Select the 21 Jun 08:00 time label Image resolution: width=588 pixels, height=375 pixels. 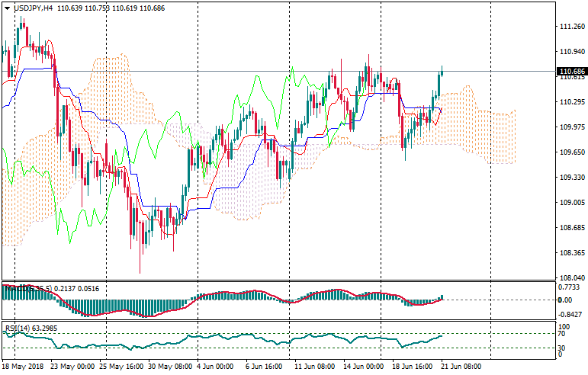462,367
